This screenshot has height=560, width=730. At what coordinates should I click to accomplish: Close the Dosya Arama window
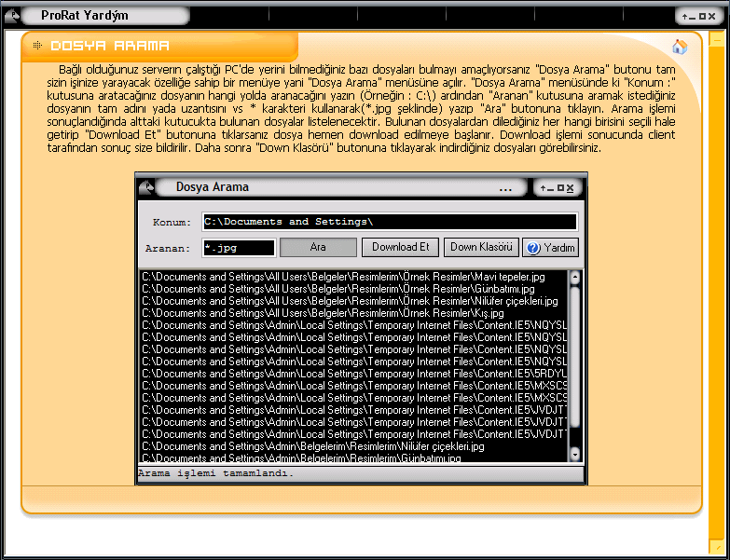(x=570, y=188)
